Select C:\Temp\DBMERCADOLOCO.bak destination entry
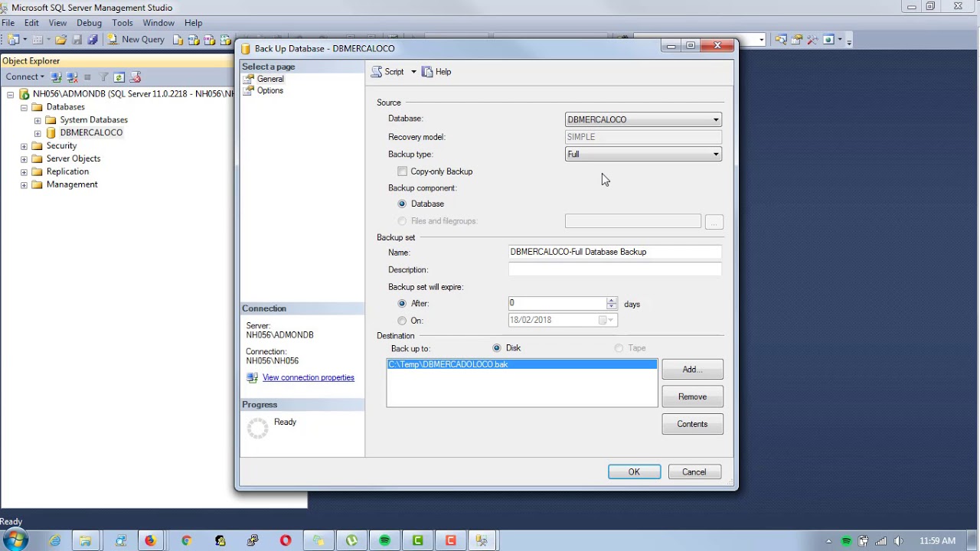980x551 pixels. (521, 364)
